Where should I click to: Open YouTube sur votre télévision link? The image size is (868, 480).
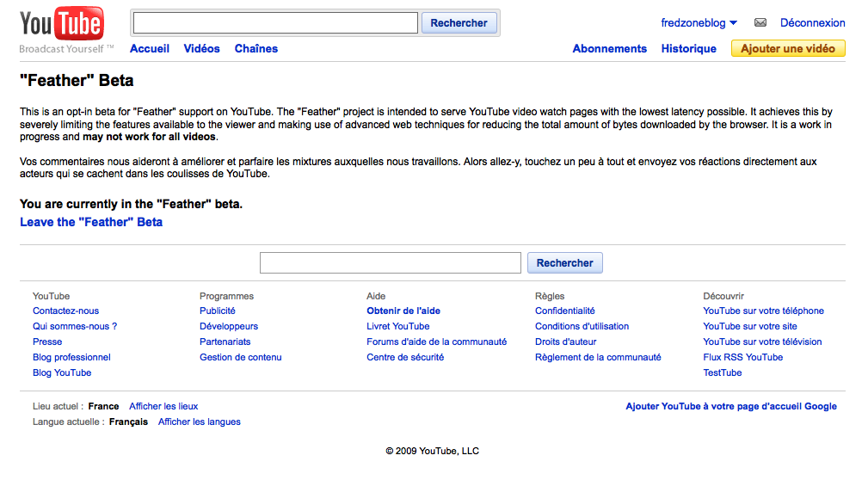point(762,342)
